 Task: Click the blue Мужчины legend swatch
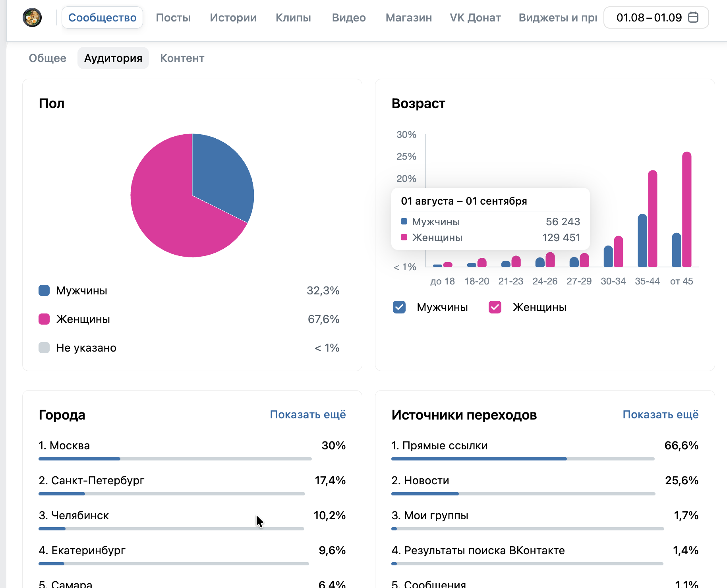click(44, 290)
